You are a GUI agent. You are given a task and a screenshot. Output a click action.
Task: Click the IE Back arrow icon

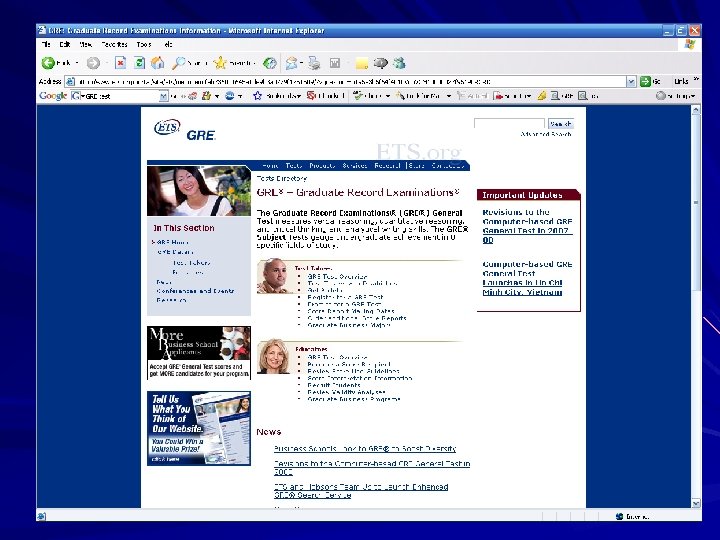pyautogui.click(x=48, y=63)
